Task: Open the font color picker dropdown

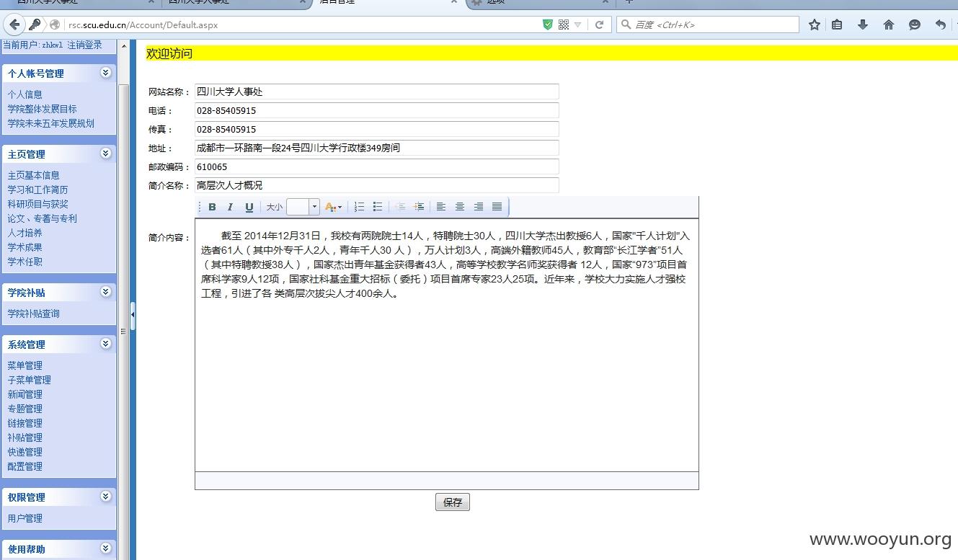Action: 333,207
